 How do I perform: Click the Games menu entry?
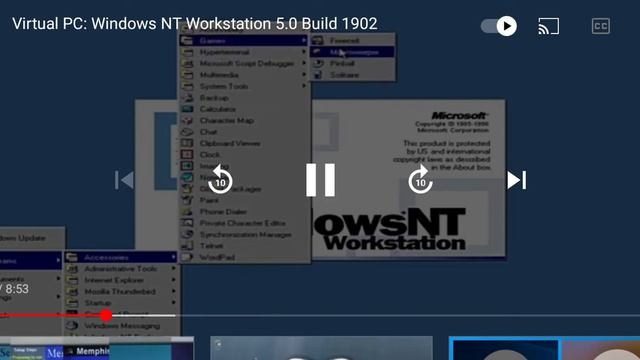pyautogui.click(x=244, y=40)
